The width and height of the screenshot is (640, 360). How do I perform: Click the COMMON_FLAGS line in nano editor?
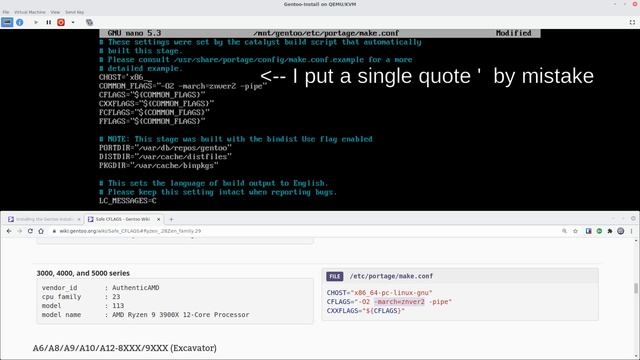pyautogui.click(x=182, y=86)
